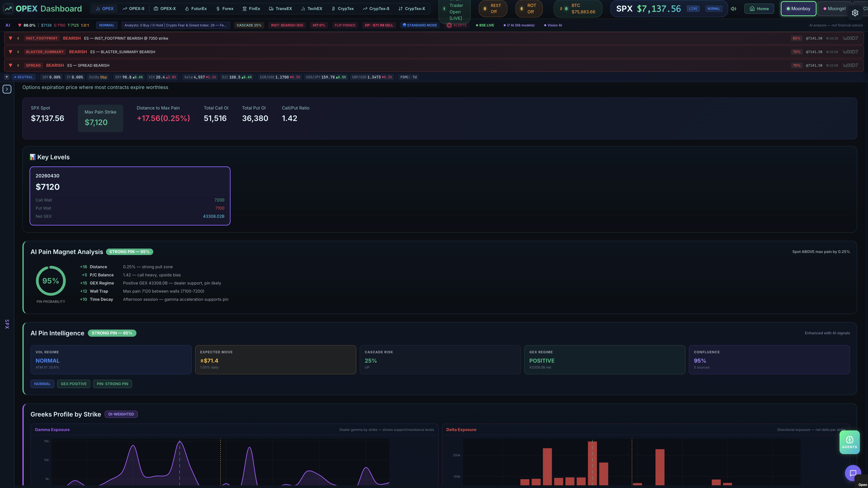Open the OPEX-X tab
The width and height of the screenshot is (868, 488).
click(x=165, y=9)
